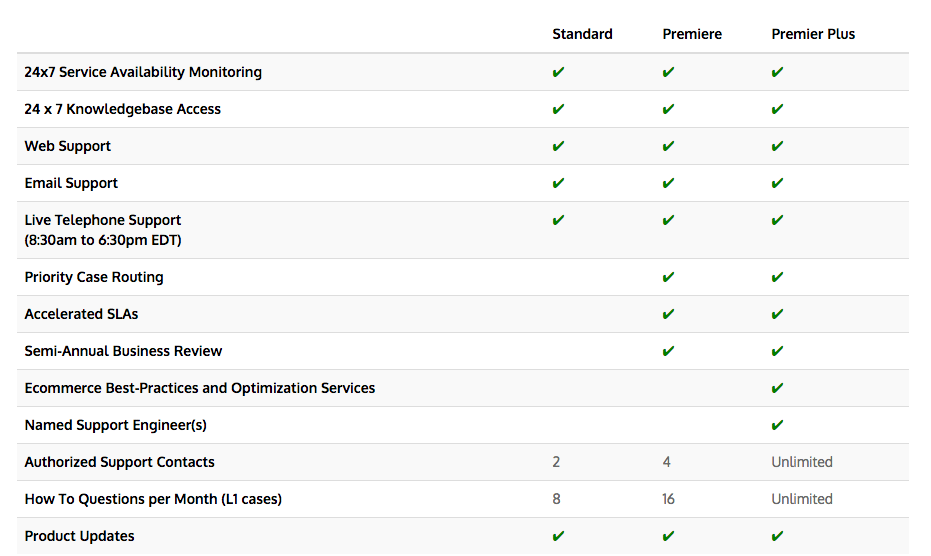Screen dimensions: 931x556
Task: Click Premiere checkmark for Priority Case Routing
Action: coord(668,277)
